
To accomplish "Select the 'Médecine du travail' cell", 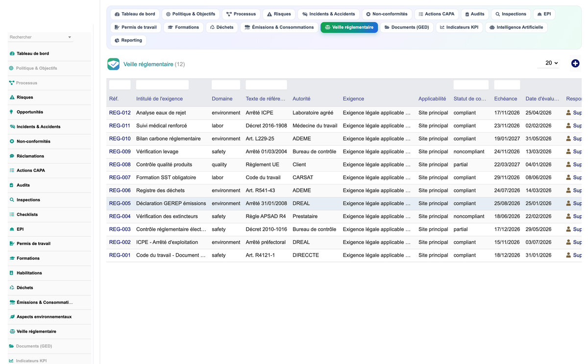I will [x=315, y=126].
